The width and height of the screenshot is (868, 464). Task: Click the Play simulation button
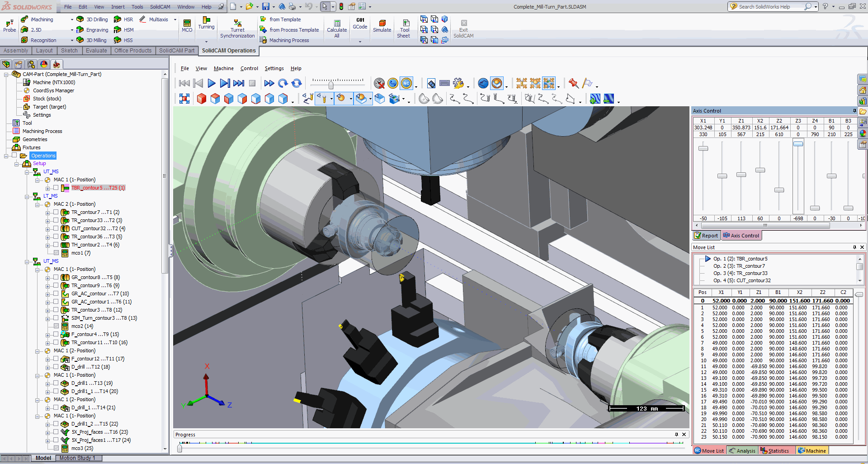[x=211, y=83]
